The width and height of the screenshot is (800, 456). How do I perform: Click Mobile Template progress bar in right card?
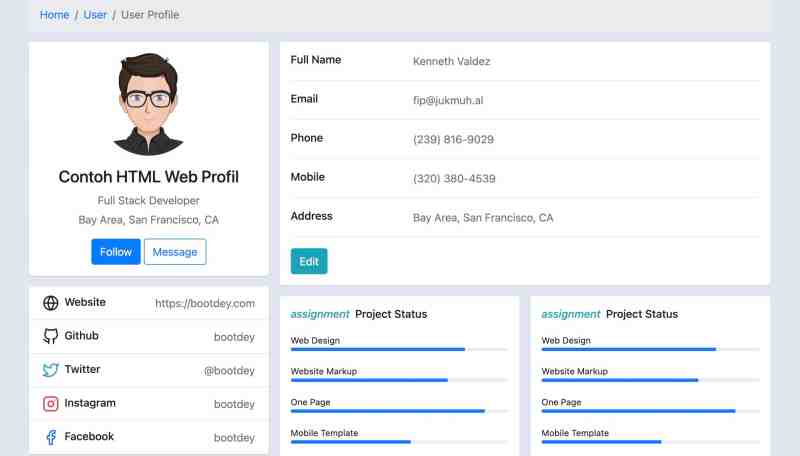click(651, 442)
